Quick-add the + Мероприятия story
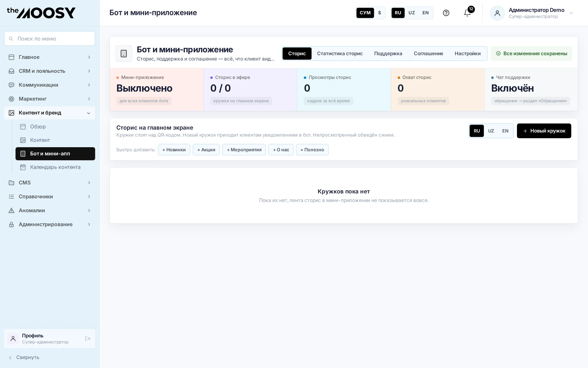 pyautogui.click(x=244, y=150)
